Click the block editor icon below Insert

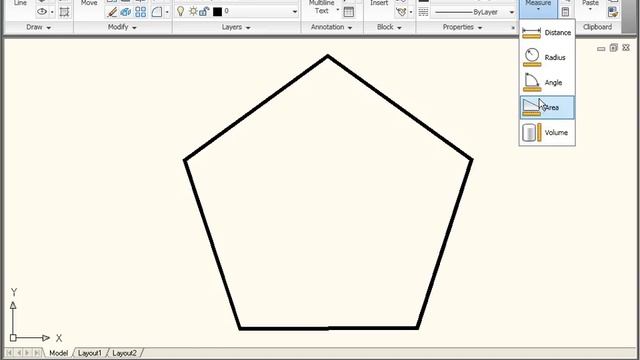pos(401,12)
